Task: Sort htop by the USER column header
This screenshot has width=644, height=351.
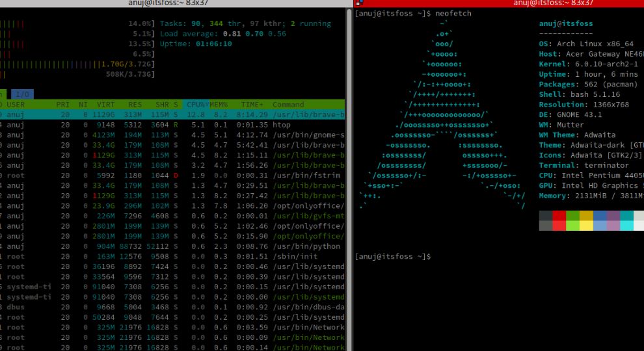Action: coord(16,105)
